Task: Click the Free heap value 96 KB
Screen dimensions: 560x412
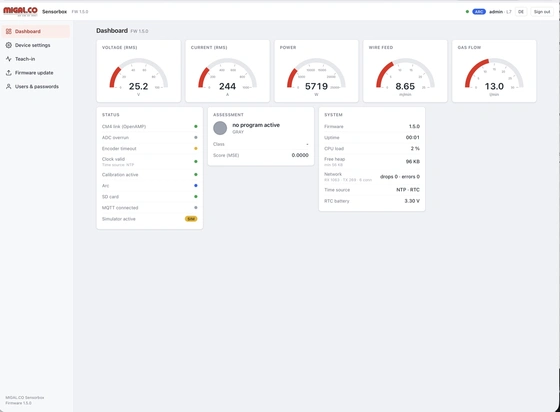Action: click(412, 161)
